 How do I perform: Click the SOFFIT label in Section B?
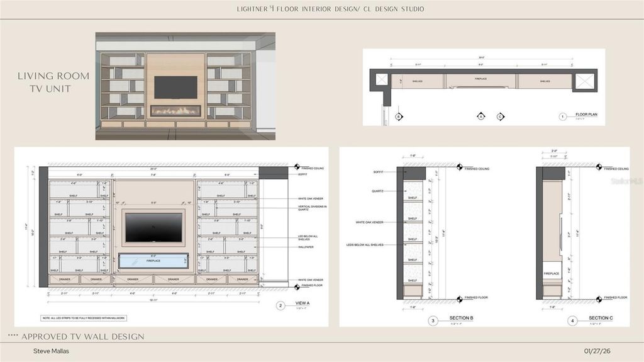click(378, 172)
